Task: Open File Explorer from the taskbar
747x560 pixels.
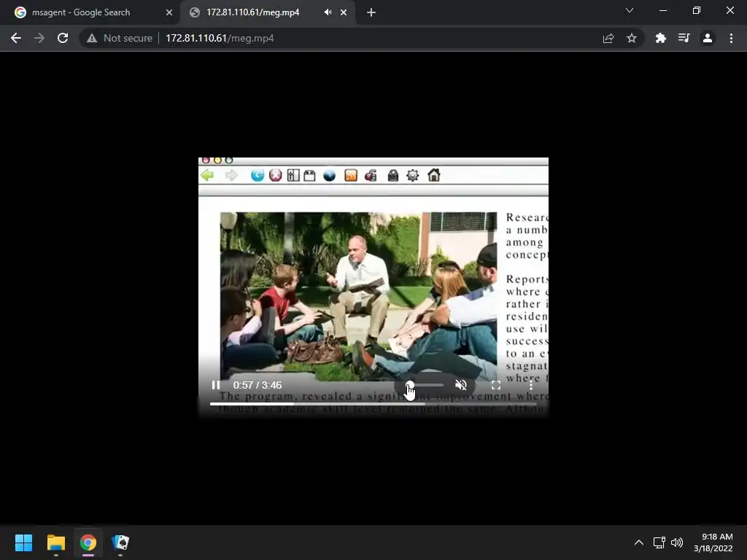Action: (55, 542)
